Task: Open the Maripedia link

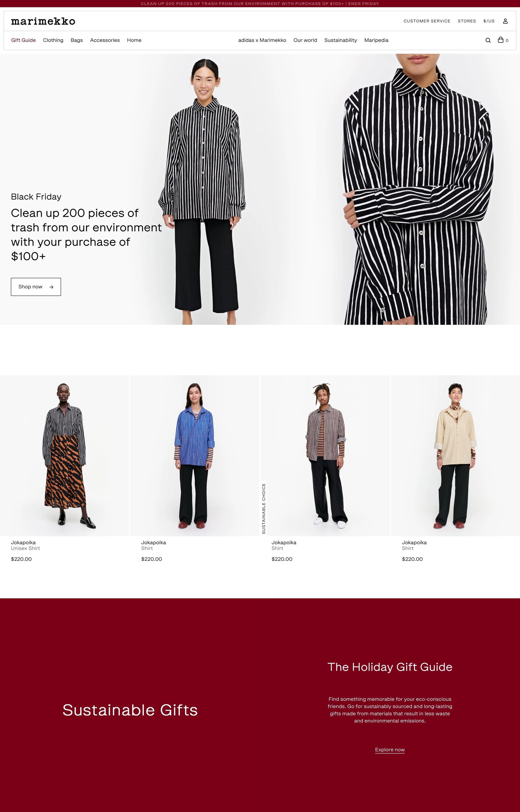Action: (x=376, y=40)
